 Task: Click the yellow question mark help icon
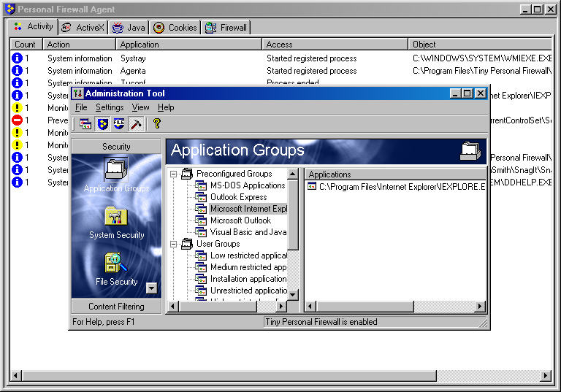pyautogui.click(x=156, y=124)
